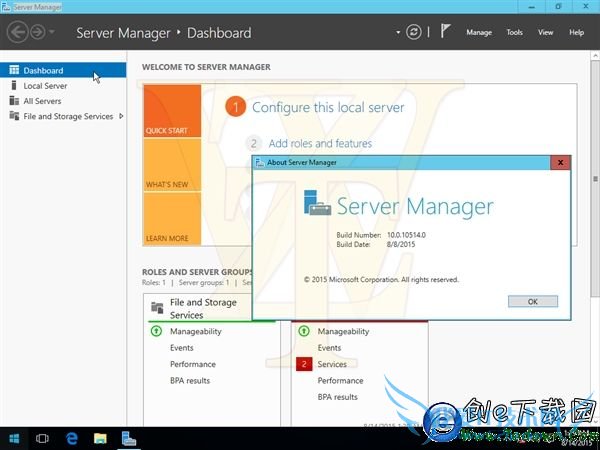Open Events in File and Storage Services tile
The width and height of the screenshot is (600, 450).
[181, 348]
